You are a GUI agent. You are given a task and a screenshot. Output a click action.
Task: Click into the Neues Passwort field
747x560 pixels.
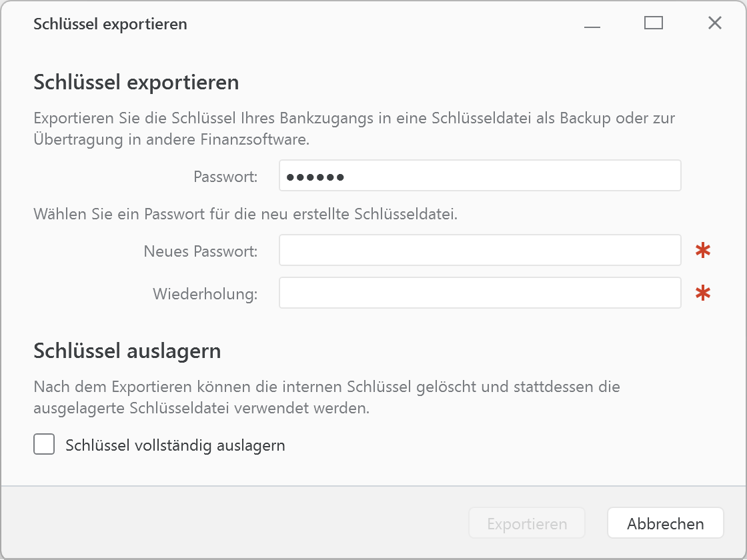click(x=480, y=250)
